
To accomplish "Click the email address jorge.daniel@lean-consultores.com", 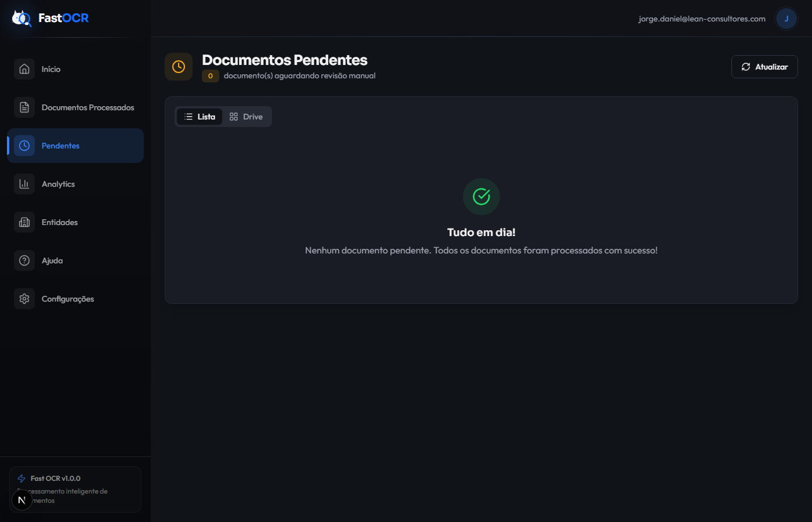I will (702, 18).
